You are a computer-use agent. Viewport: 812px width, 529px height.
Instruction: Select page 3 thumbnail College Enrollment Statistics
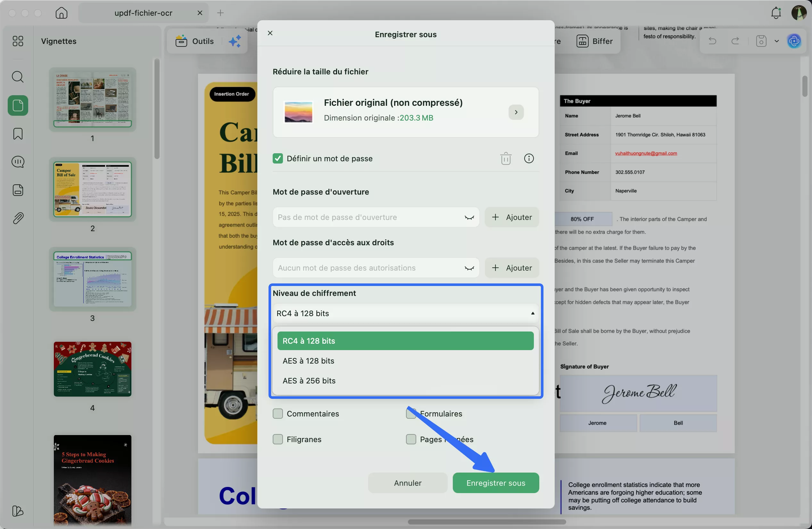(93, 279)
